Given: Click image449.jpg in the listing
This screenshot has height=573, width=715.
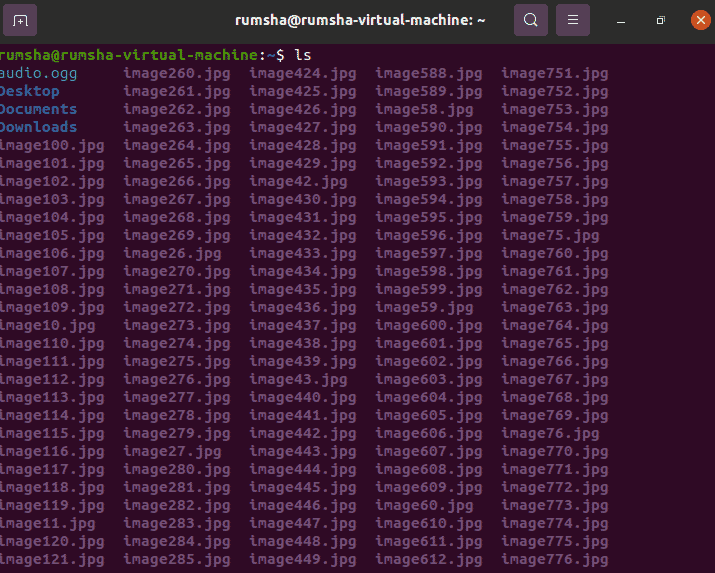Looking at the screenshot, I should coord(303,560).
